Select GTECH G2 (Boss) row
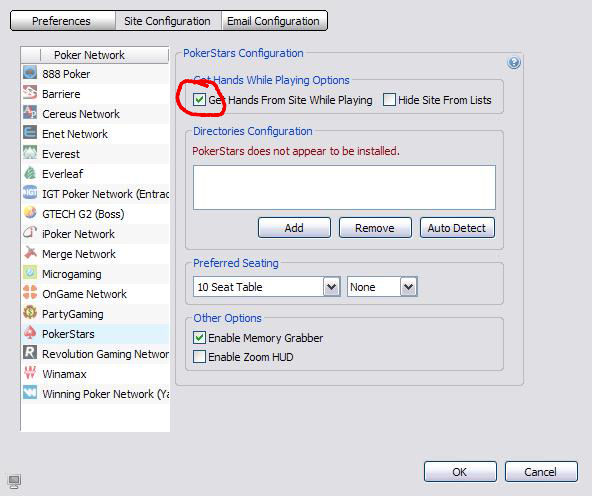This screenshot has height=496, width=592. coord(96,214)
